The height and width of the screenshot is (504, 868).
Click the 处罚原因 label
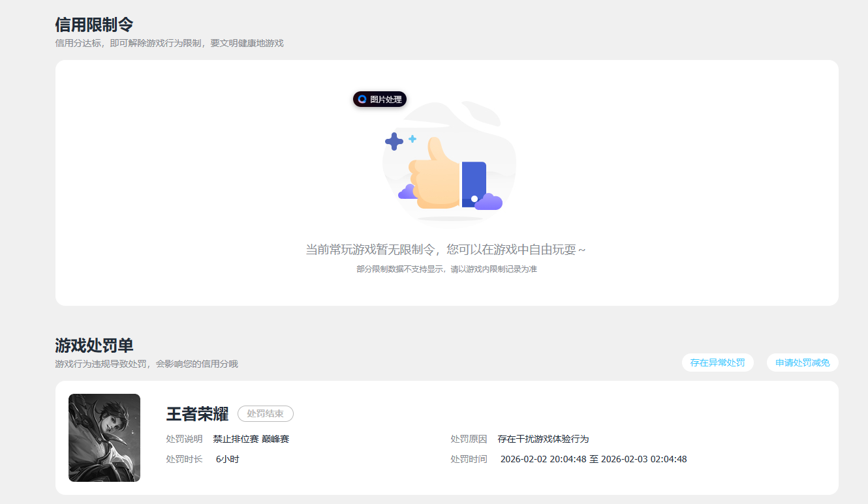[469, 439]
